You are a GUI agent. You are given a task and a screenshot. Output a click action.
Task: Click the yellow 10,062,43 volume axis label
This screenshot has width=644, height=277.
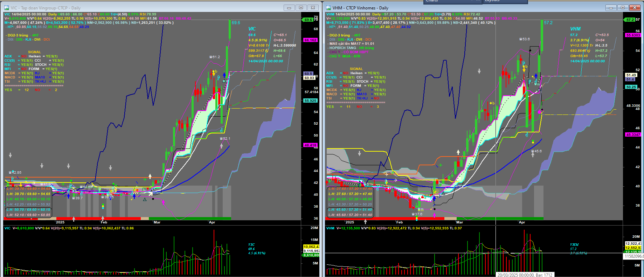click(311, 247)
